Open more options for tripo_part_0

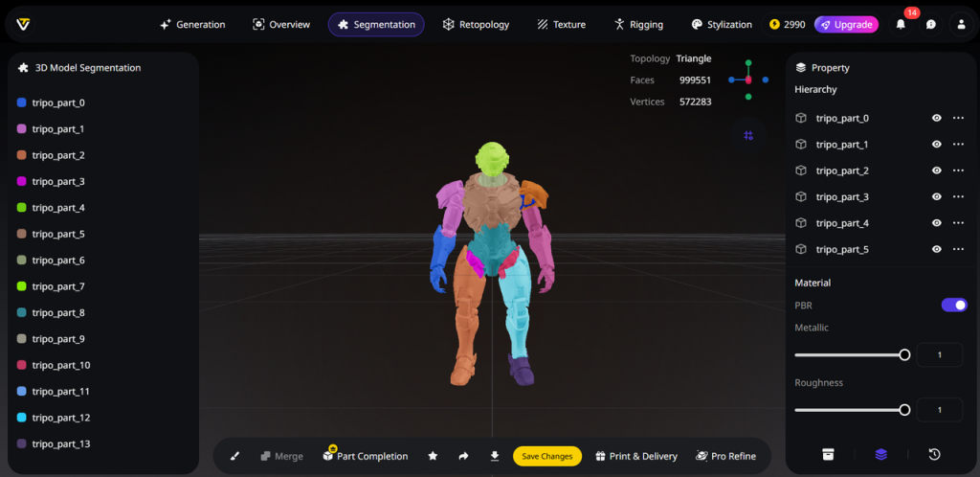pyautogui.click(x=958, y=118)
